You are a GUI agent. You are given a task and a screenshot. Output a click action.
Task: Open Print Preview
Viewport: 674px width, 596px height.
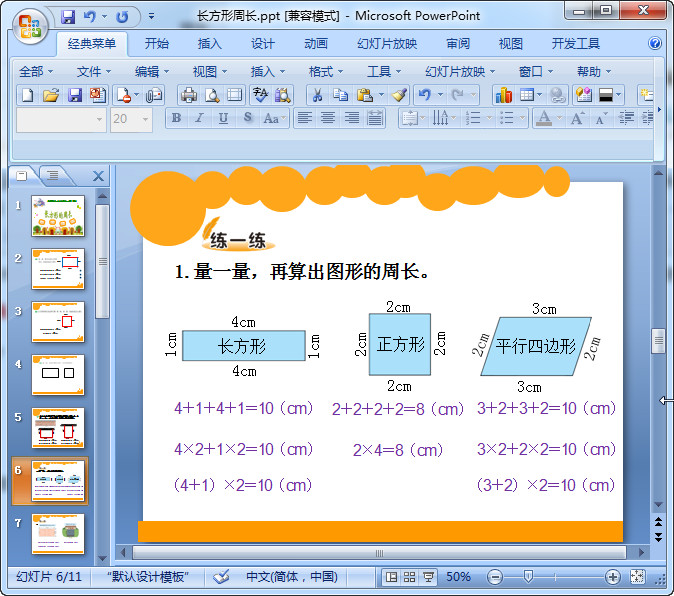pyautogui.click(x=212, y=95)
